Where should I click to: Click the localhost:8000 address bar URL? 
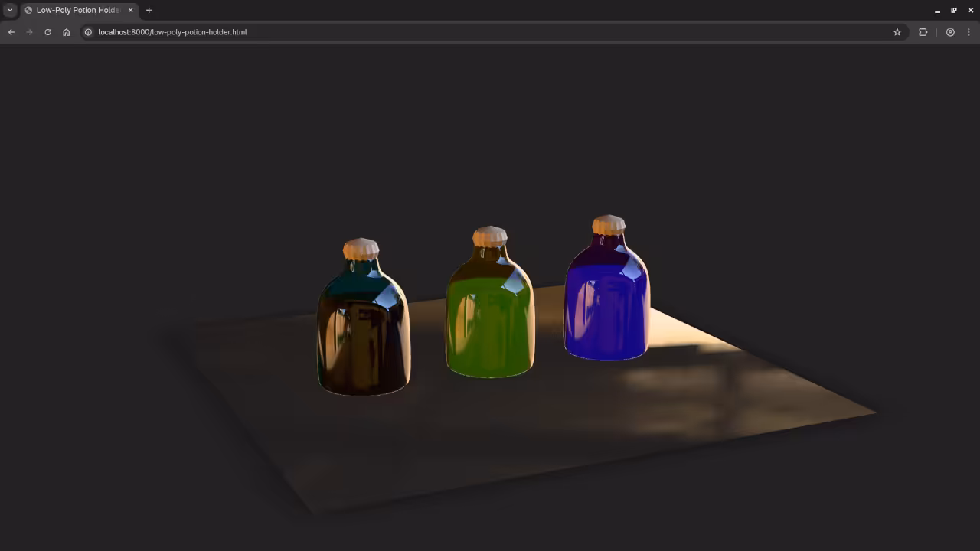(172, 32)
